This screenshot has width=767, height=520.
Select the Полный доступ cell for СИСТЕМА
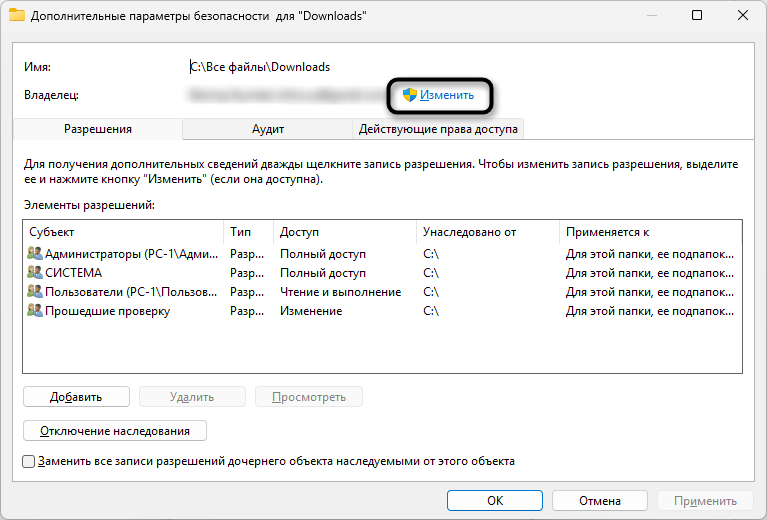323,273
